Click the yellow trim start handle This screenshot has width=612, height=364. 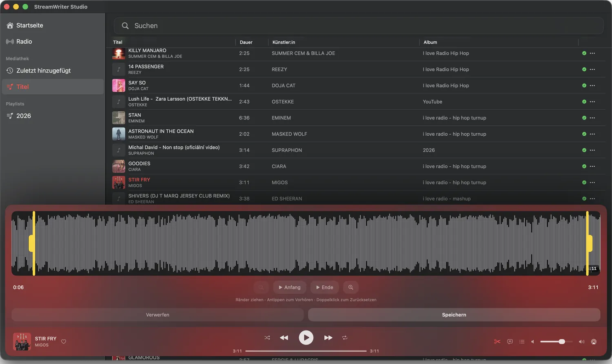[x=32, y=243]
